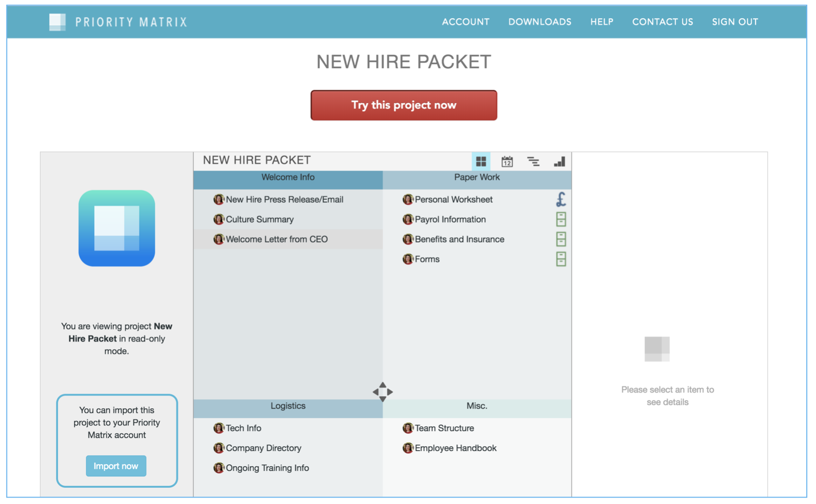Click the Logistics quadrant header

click(288, 406)
